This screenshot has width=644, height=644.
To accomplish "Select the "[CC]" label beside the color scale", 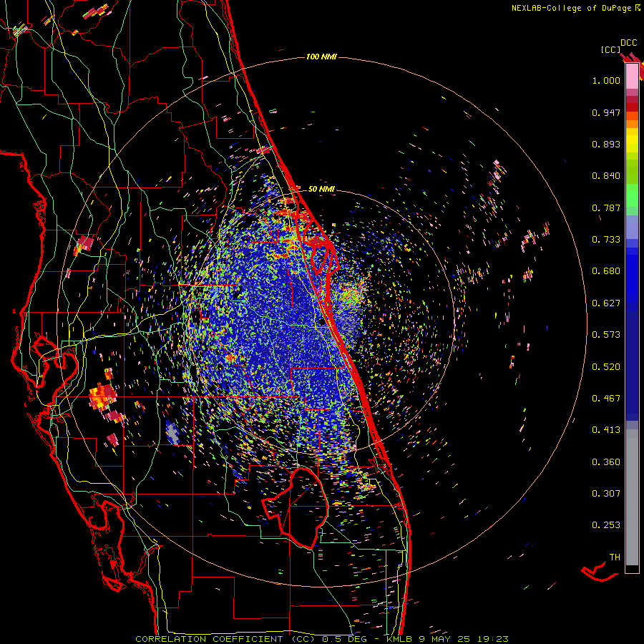I will point(611,49).
